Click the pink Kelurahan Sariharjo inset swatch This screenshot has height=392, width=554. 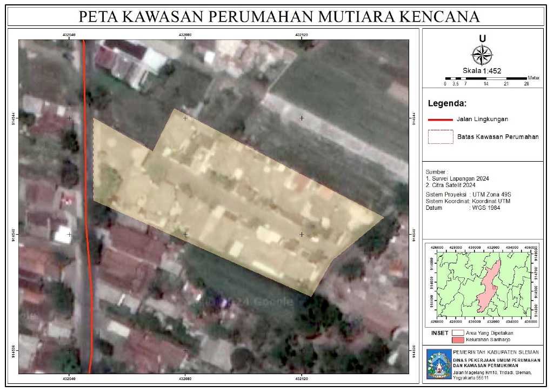coord(458,340)
